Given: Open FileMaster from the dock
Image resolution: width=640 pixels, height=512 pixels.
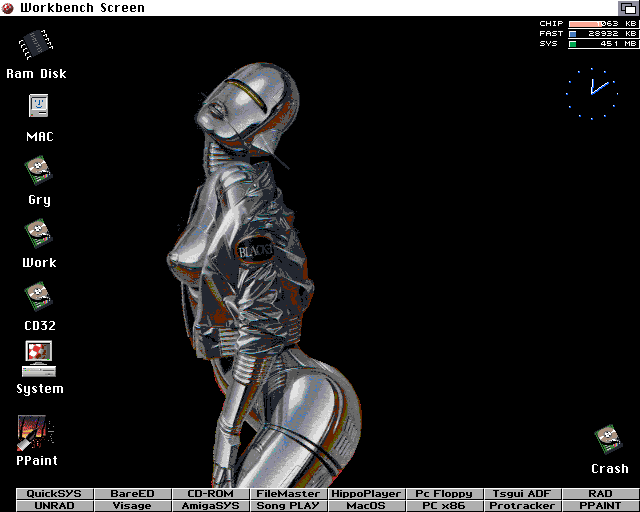Looking at the screenshot, I should [x=289, y=494].
